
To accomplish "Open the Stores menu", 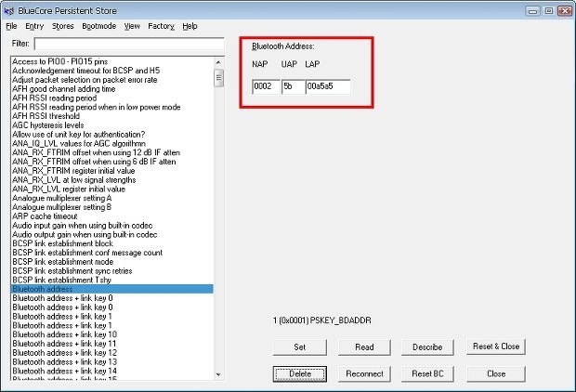I will (x=63, y=26).
